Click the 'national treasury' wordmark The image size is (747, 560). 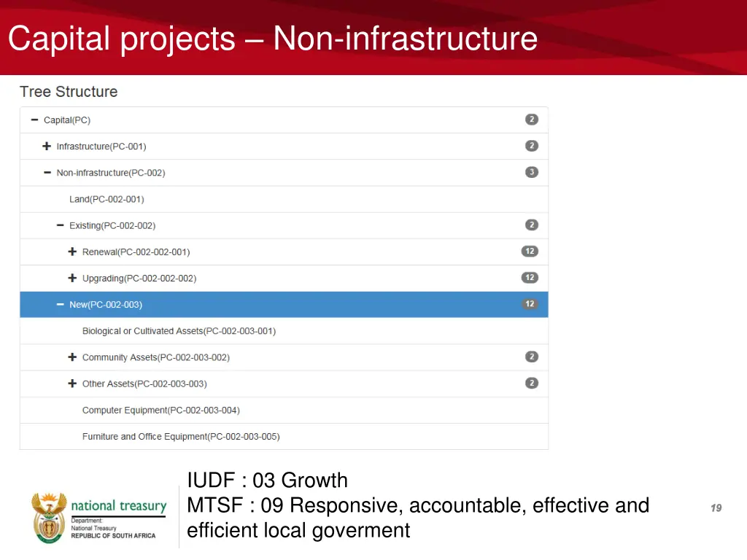pyautogui.click(x=119, y=505)
